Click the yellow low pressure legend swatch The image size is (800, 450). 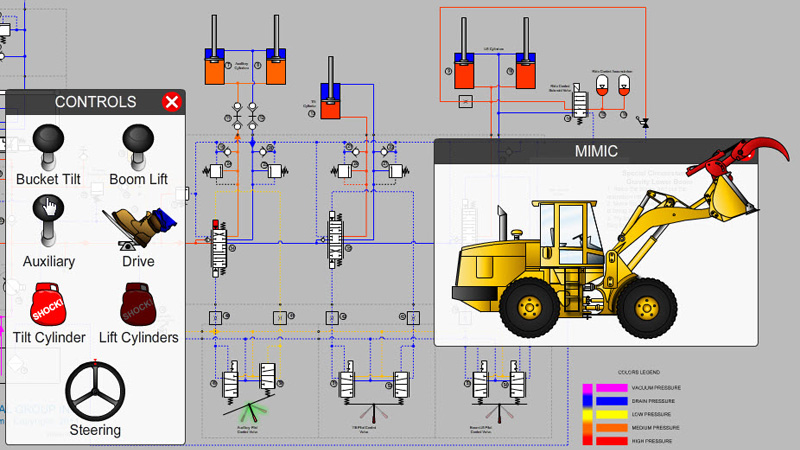[x=611, y=415]
